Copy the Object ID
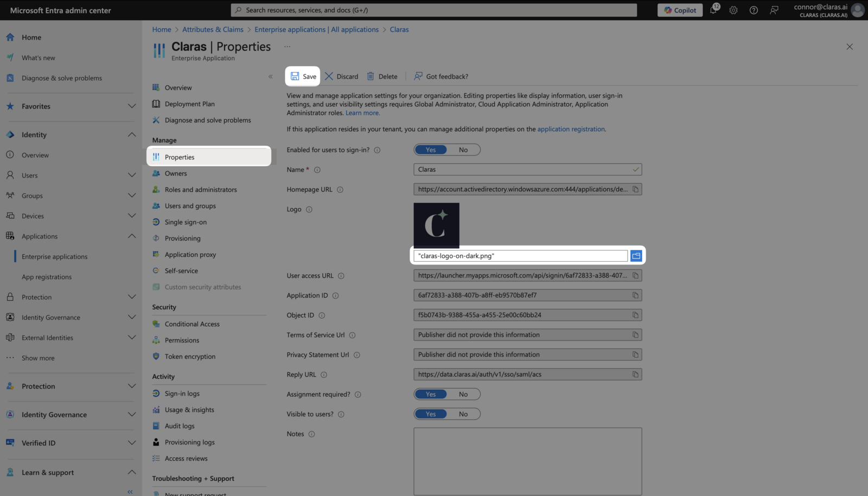Viewport: 868px width, 496px height. click(635, 315)
